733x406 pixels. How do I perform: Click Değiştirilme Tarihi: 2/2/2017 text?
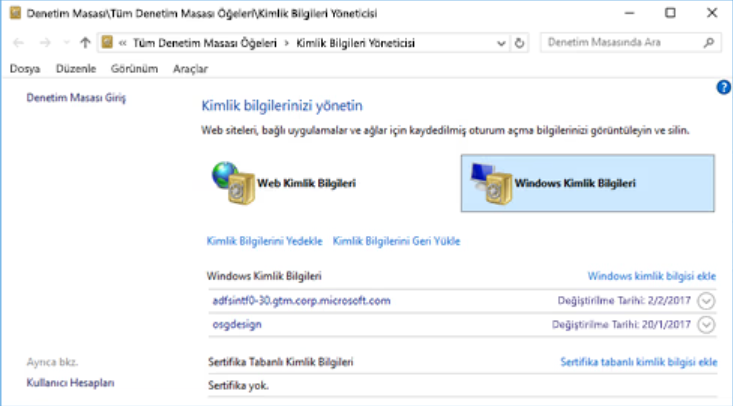(x=624, y=301)
